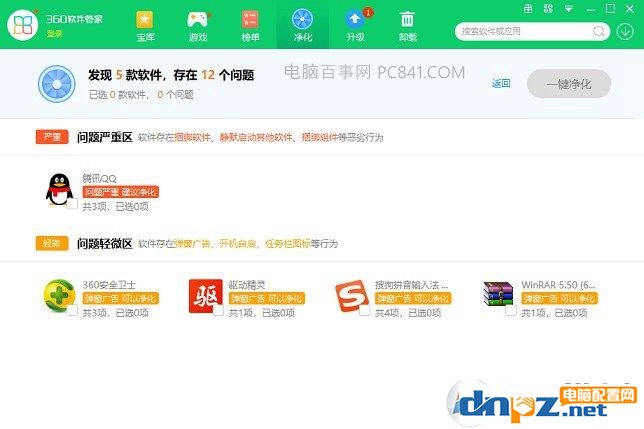This screenshot has width=644, height=429.
Task: Click 共1项，已选0项 under 驱动精灵
Action: (x=262, y=313)
